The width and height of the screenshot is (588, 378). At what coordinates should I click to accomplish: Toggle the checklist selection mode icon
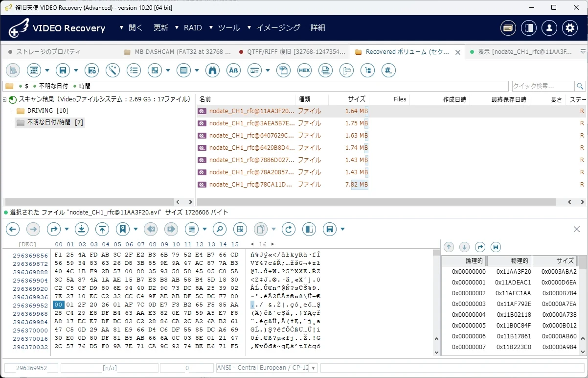pyautogui.click(x=134, y=71)
